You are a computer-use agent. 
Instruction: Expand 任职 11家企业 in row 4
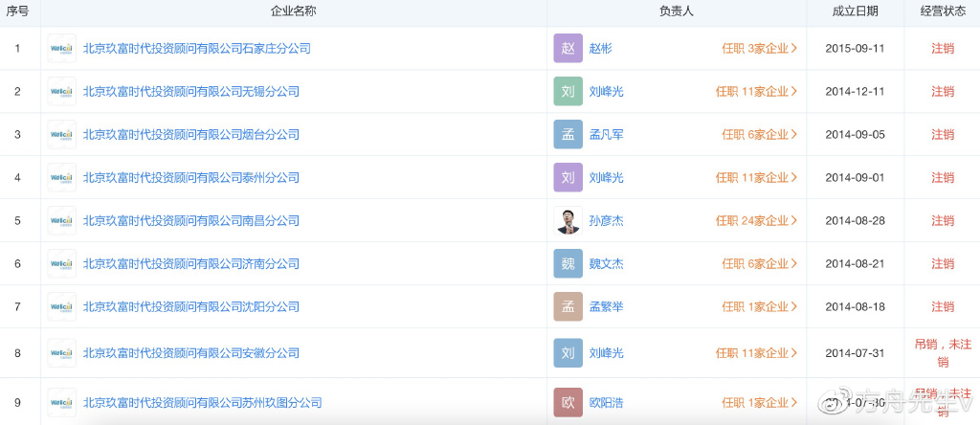[x=757, y=177]
